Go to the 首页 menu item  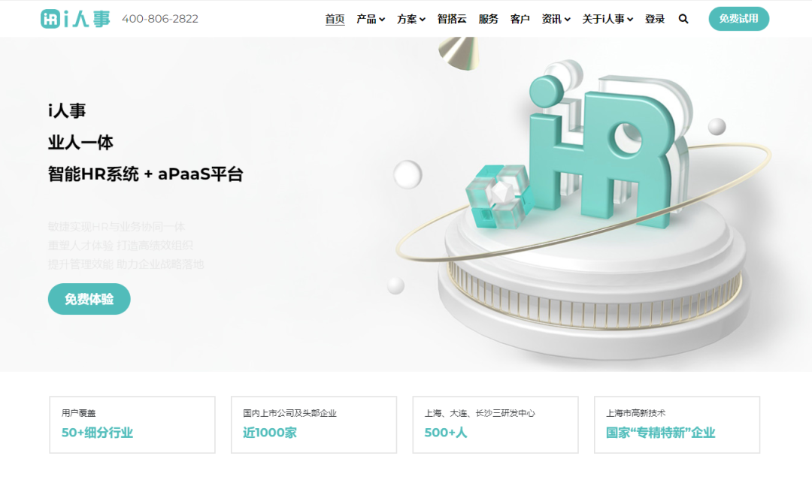[x=335, y=19]
